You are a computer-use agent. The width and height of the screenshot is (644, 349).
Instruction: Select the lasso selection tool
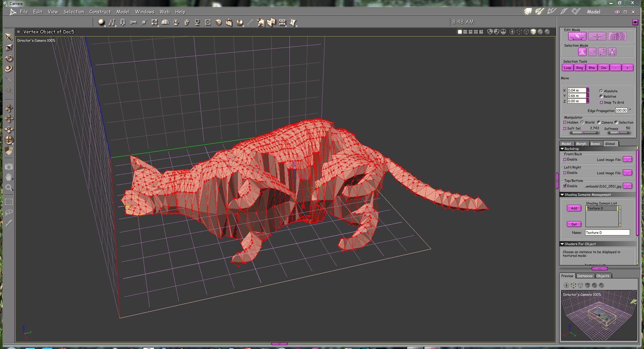9,212
